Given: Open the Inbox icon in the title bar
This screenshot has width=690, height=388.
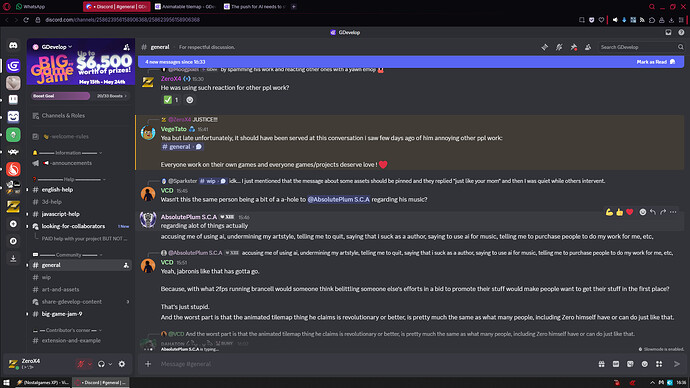Looking at the screenshot, I should [668, 32].
